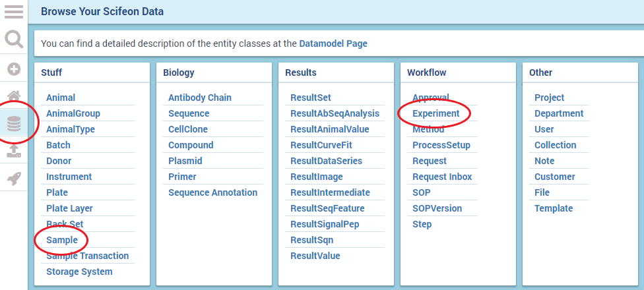The height and width of the screenshot is (290, 644).
Task: Click the Plasmid link
Action: (185, 161)
